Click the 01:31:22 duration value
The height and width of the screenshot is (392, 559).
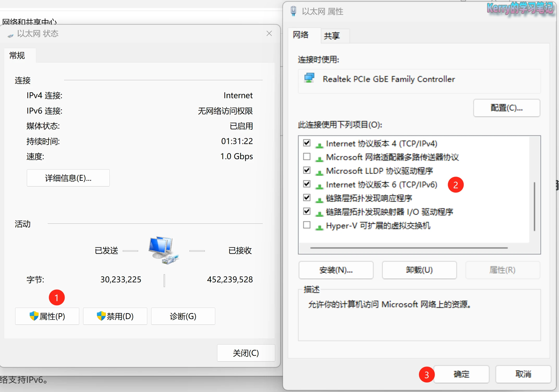click(x=237, y=141)
